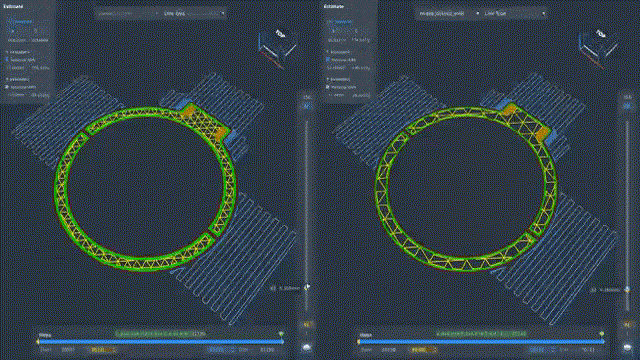Toggle the lower checkbox in left Estimate panel
The image size is (640, 360).
[7, 87]
